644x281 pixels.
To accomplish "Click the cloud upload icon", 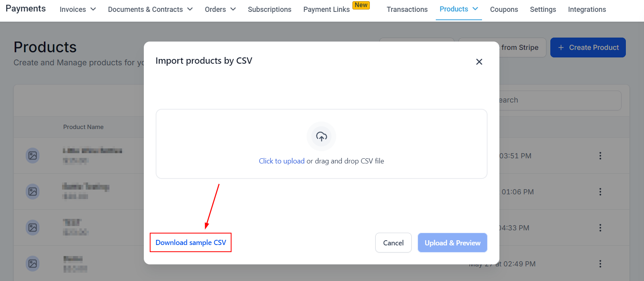I will point(321,137).
